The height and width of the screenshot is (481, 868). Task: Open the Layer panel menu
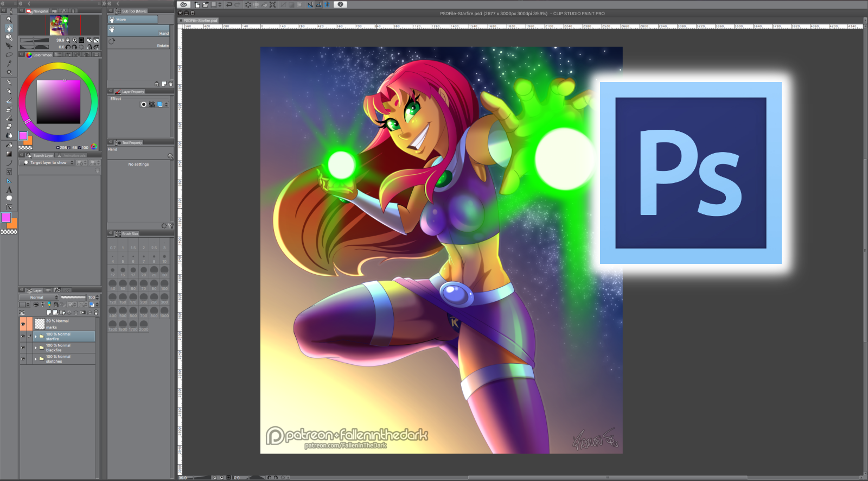coord(22,290)
